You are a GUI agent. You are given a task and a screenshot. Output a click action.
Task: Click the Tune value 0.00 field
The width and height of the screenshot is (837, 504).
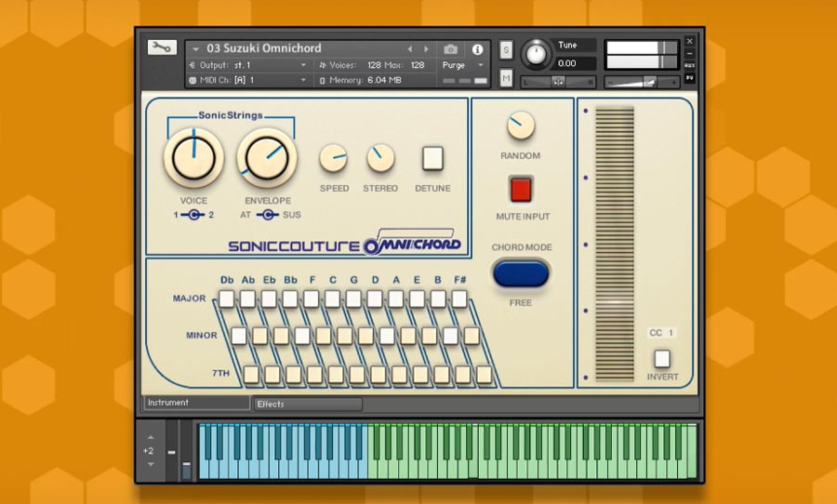[574, 63]
